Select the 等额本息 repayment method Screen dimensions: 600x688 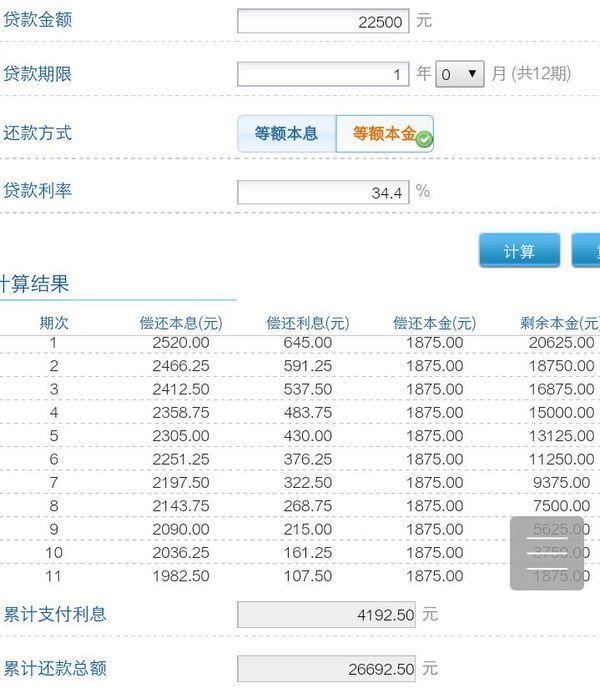point(286,133)
